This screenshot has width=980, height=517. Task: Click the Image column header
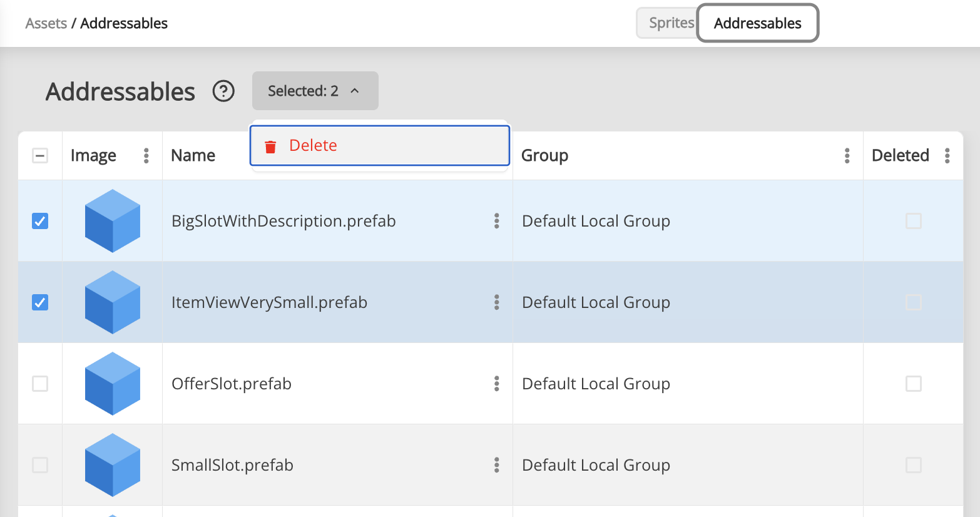[x=93, y=155]
